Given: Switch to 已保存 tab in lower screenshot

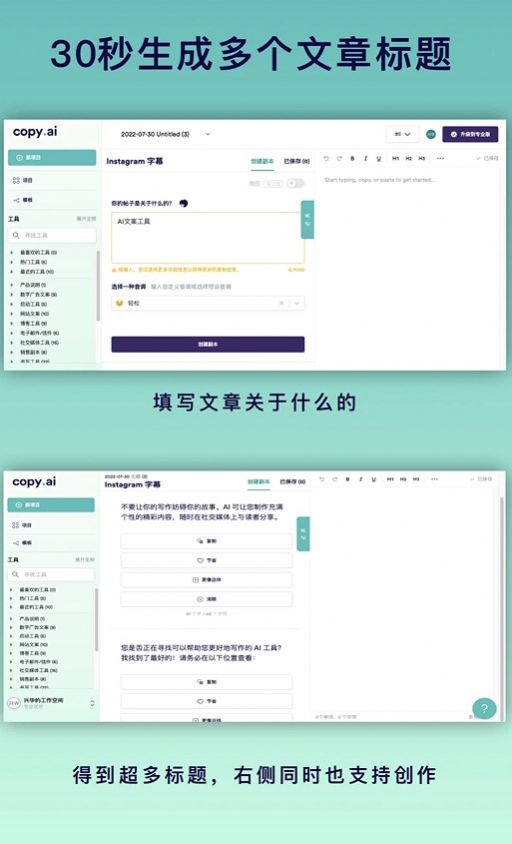Looking at the screenshot, I should click(292, 482).
